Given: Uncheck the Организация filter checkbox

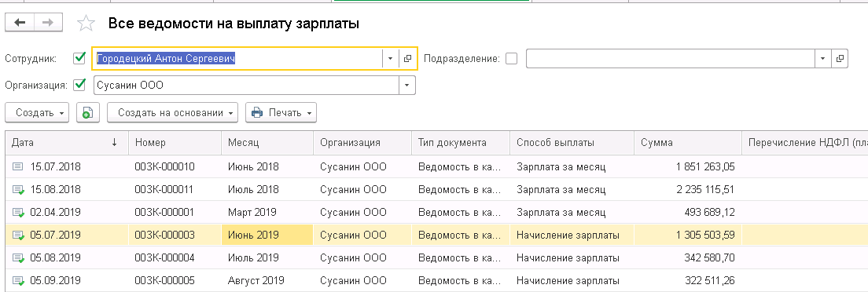Looking at the screenshot, I should [79, 85].
